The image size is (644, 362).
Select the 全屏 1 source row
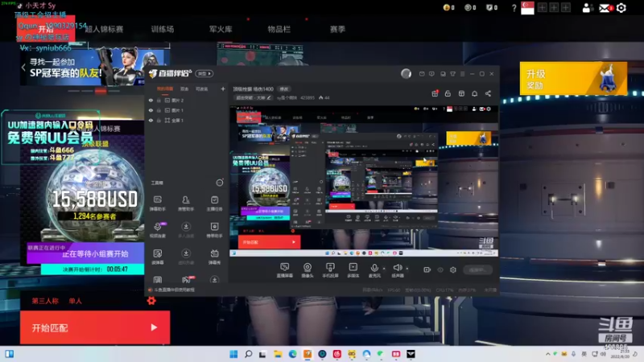187,120
